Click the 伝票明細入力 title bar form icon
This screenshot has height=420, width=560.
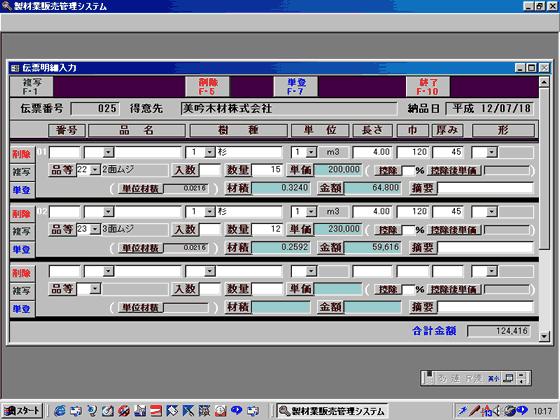tap(15, 68)
